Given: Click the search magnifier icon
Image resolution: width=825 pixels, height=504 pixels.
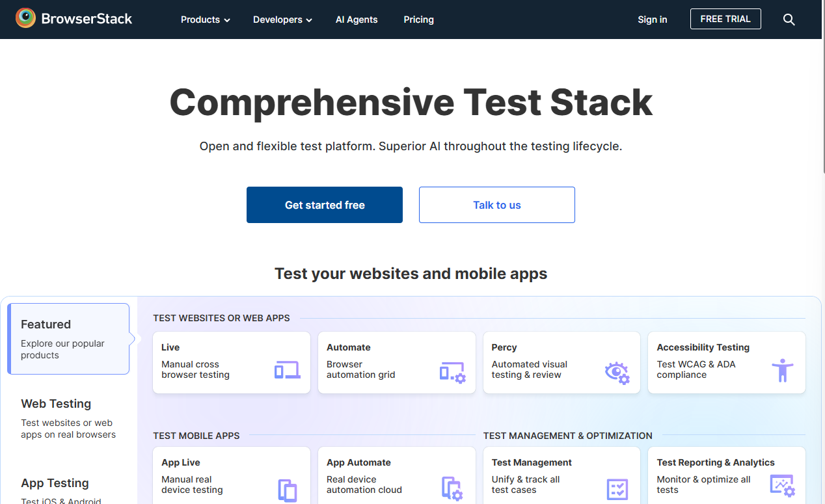Looking at the screenshot, I should tap(789, 20).
